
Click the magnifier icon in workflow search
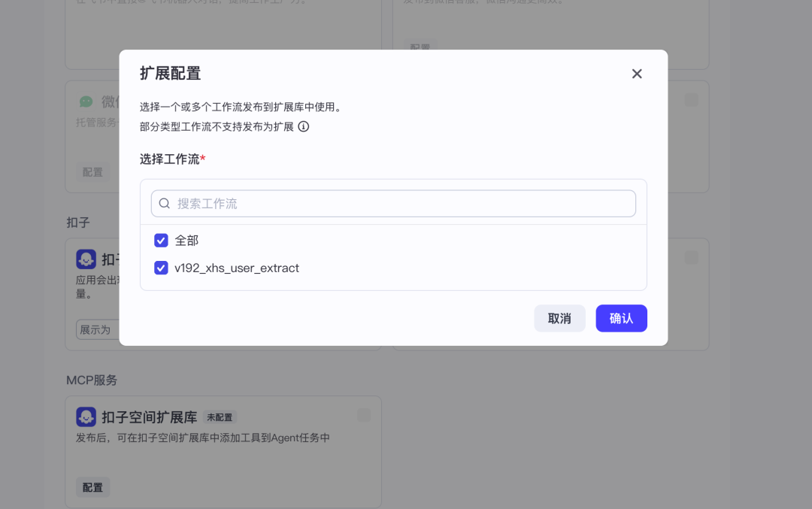pyautogui.click(x=165, y=204)
